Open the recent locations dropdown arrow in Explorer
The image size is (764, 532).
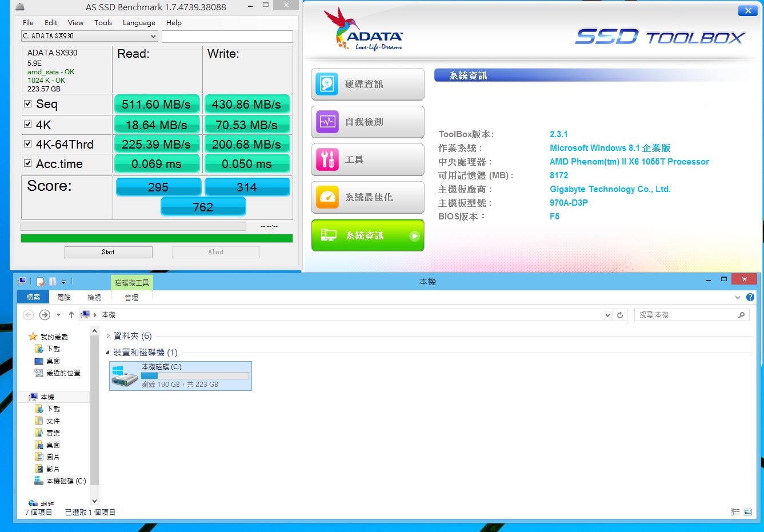(x=58, y=315)
